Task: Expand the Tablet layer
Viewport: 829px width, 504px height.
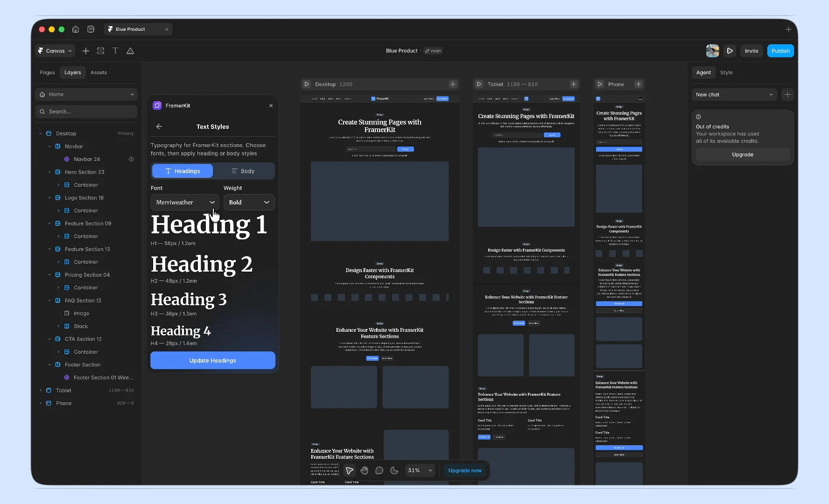Action: pos(41,390)
